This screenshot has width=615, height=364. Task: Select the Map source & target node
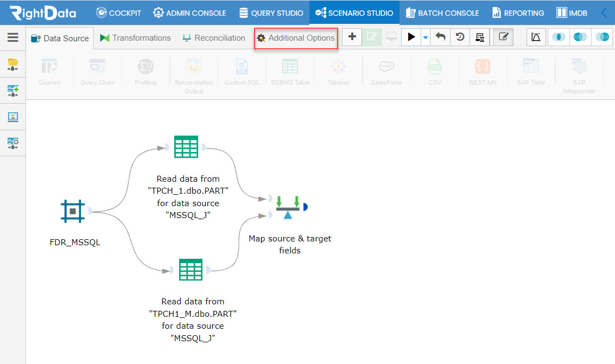pos(288,207)
